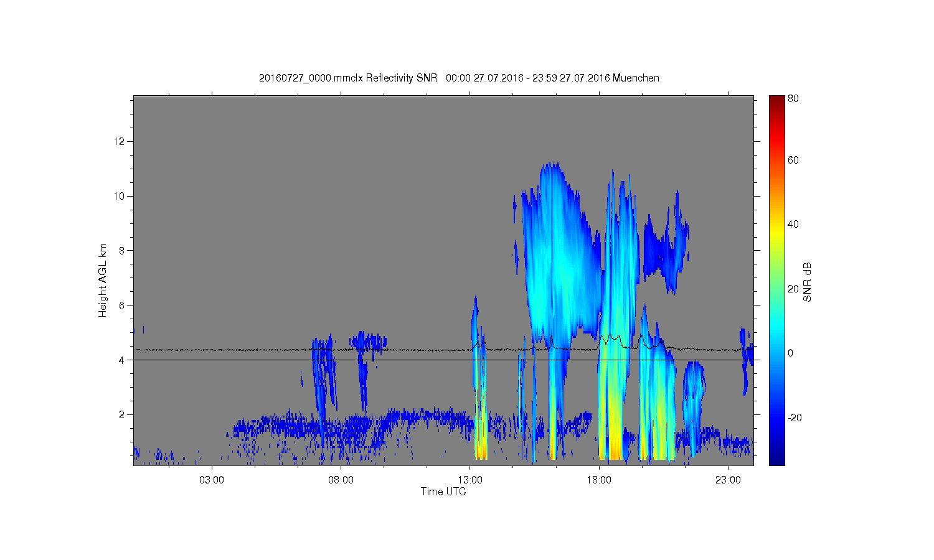Click the 'SNR dB' colorbar label
Screen dimensions: 934x560
807,282
